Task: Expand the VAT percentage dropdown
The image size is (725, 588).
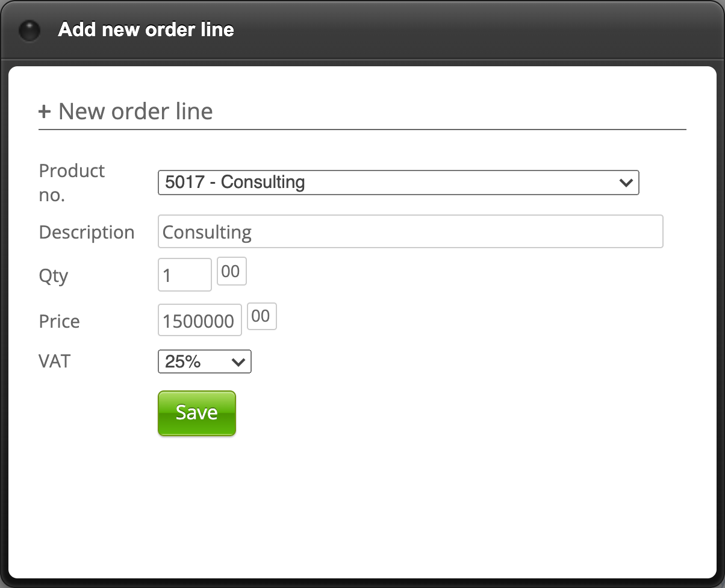Action: click(x=204, y=362)
